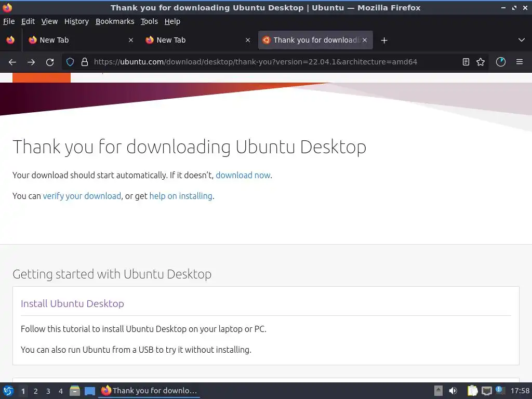Switch to workspace 1 in the pager
This screenshot has height=399, width=532.
tap(23, 391)
